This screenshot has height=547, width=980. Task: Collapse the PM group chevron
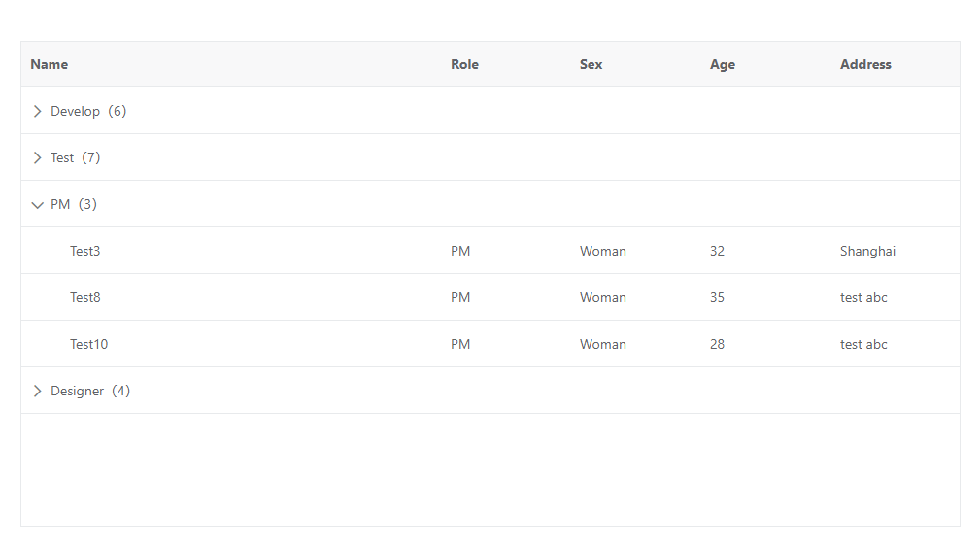point(38,204)
